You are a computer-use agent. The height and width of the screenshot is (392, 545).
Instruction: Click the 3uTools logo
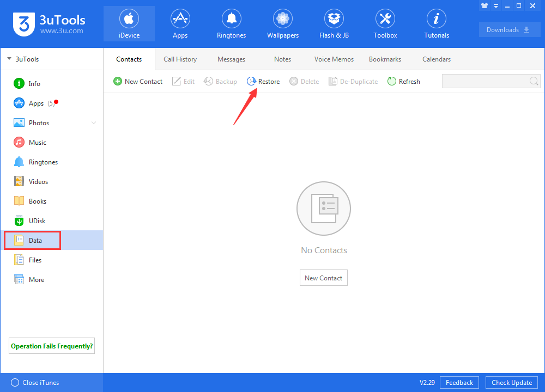49,24
